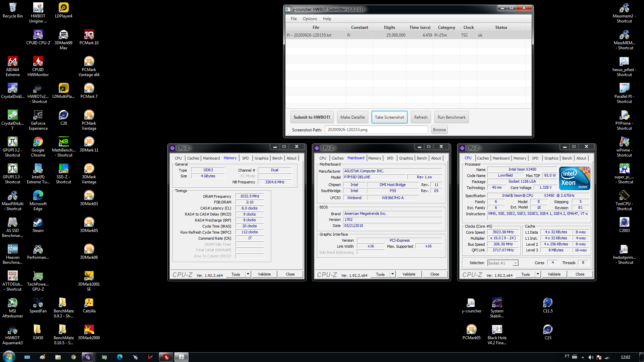This screenshot has height=362, width=644.
Task: Open PCMark 10 desktop icon
Action: pyautogui.click(x=89, y=37)
